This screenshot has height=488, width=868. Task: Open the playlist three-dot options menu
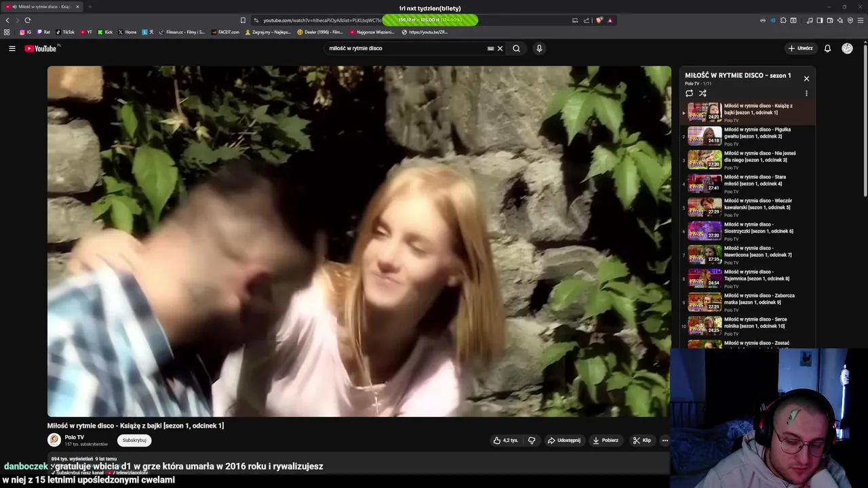point(806,93)
